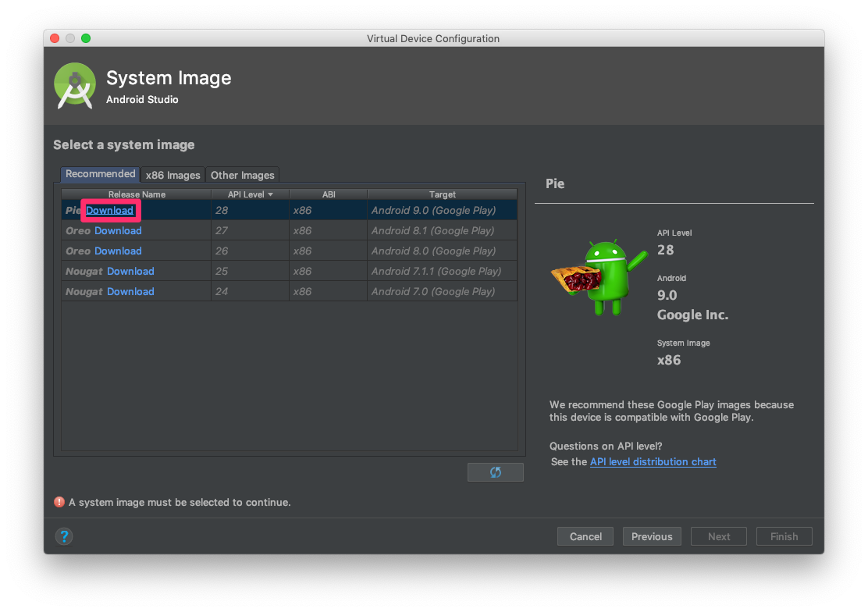Download the Nougat API 24 image
868x612 pixels.
click(130, 291)
